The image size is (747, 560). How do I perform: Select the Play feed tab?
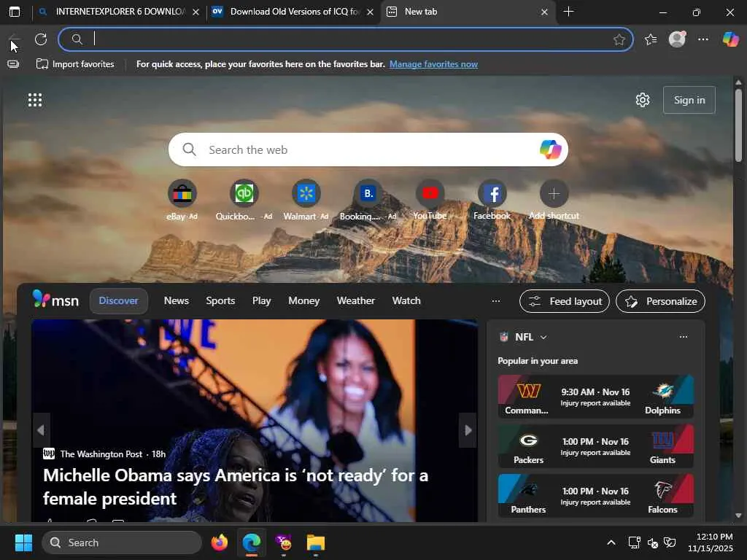pyautogui.click(x=262, y=301)
